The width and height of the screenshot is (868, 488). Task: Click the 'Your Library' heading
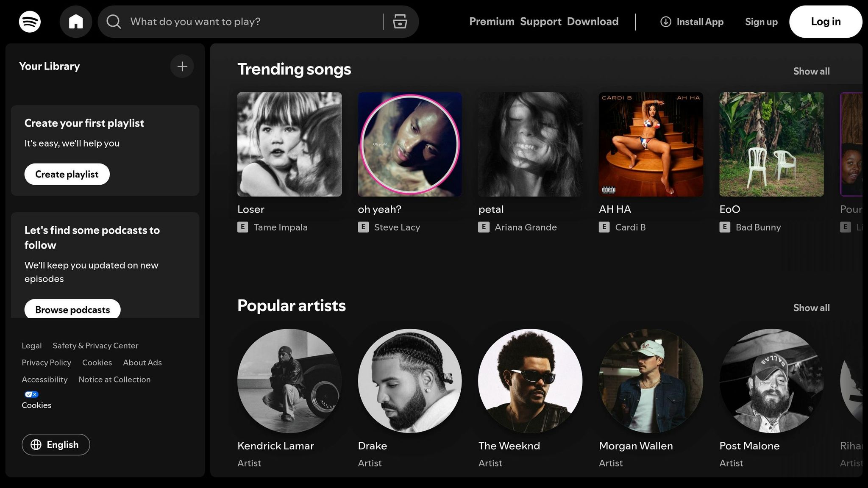[x=50, y=67]
